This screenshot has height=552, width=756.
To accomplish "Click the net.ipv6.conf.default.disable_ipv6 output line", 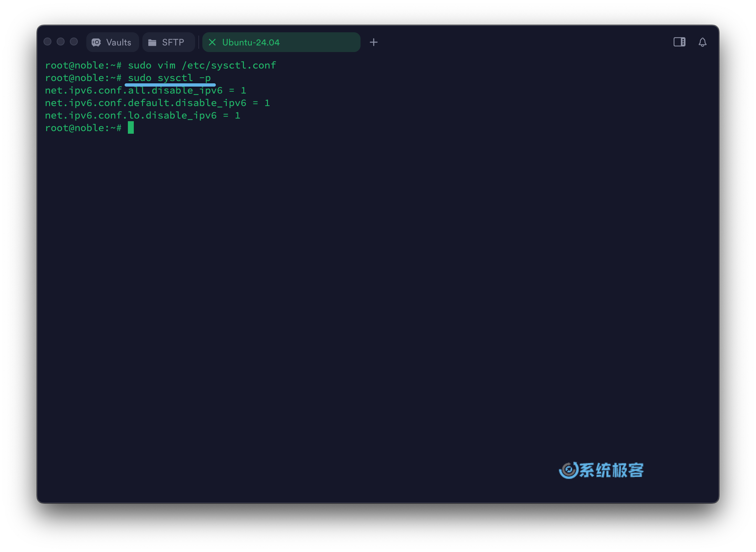I will click(158, 103).
